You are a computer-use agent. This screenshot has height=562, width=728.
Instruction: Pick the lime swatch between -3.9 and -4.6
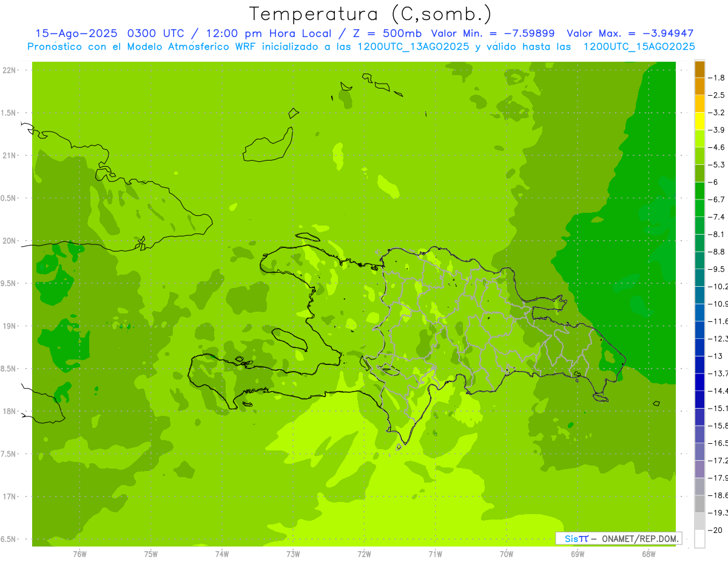tap(699, 139)
